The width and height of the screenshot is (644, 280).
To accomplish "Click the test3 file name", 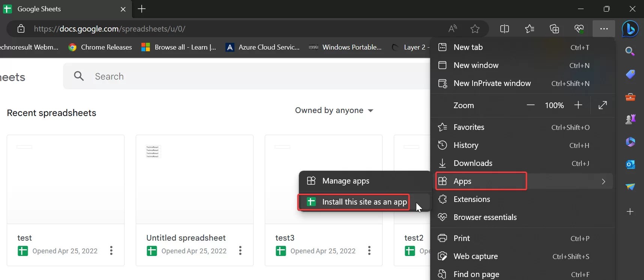I will pyautogui.click(x=285, y=238).
